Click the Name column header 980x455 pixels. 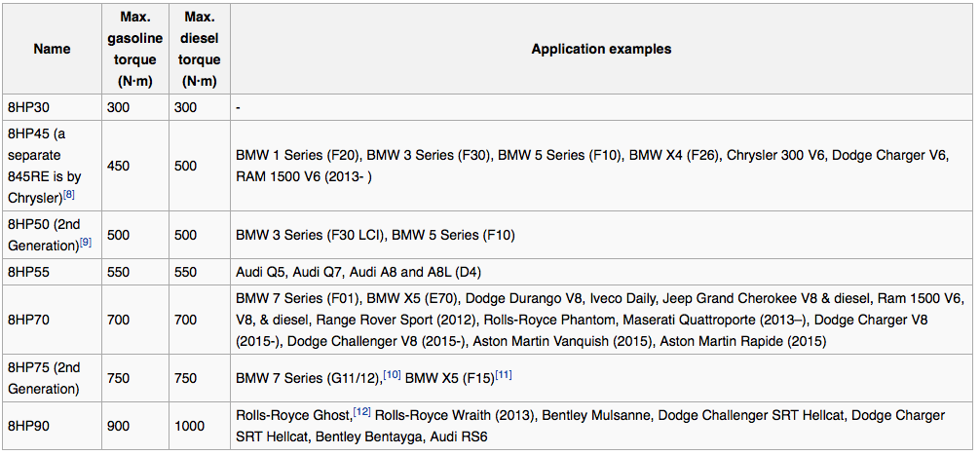point(52,49)
